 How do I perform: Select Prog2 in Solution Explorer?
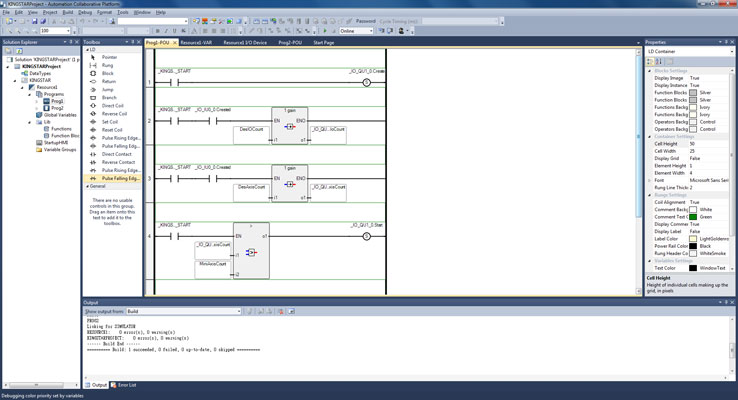[x=57, y=108]
